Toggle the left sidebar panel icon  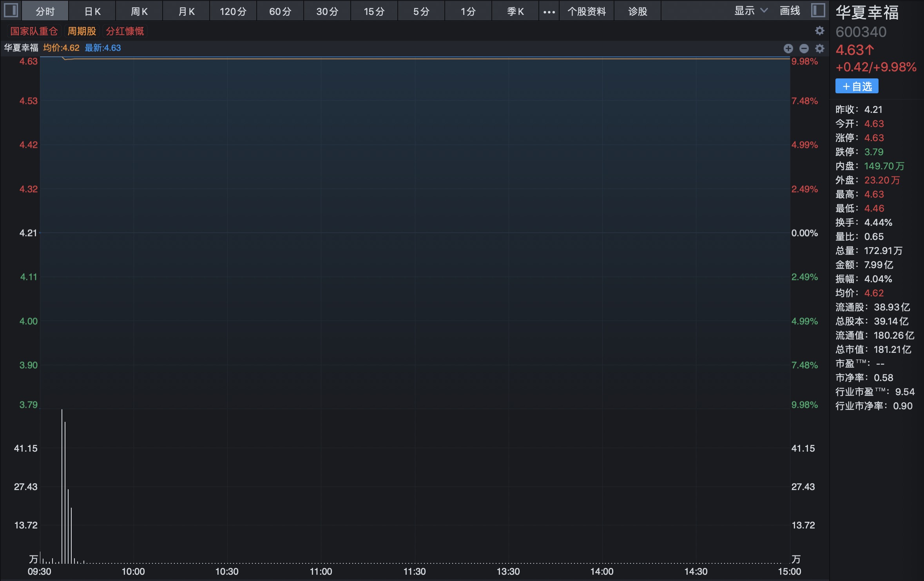tap(11, 11)
